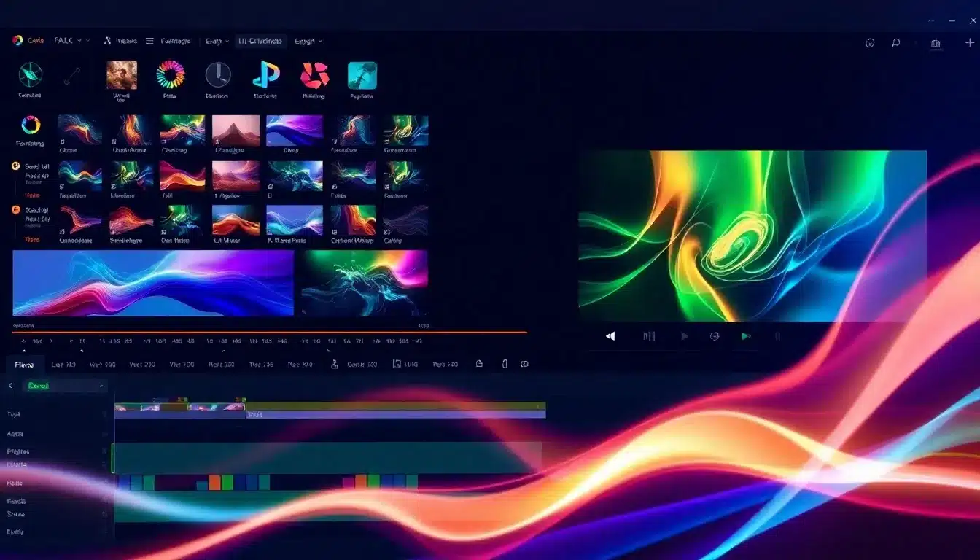The image size is (980, 560).
Task: Click the phone-preview icon near the toolbar's right end
Action: click(x=505, y=364)
